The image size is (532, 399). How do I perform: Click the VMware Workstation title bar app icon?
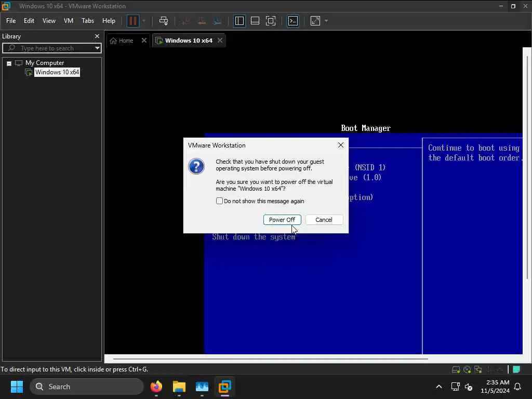point(6,6)
